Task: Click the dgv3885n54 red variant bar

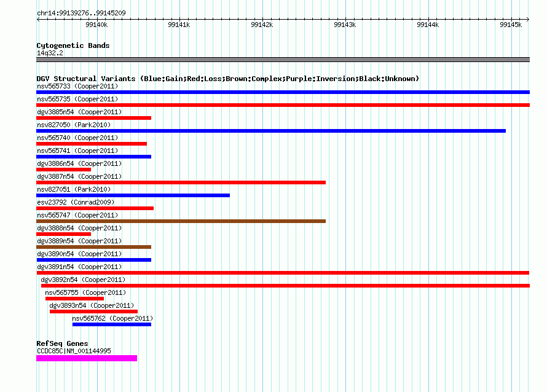Action: pyautogui.click(x=93, y=118)
